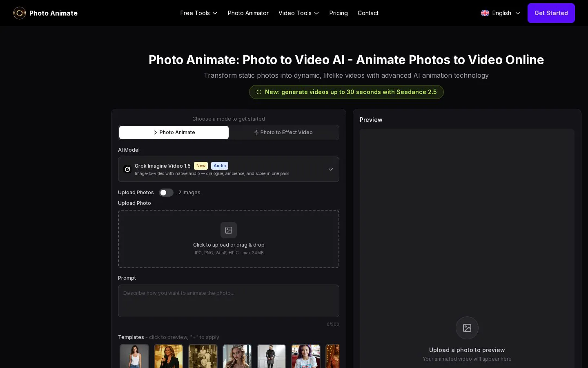Image resolution: width=588 pixels, height=368 pixels.
Task: Click the "Transform static photos" subtitle text
Action: point(346,75)
